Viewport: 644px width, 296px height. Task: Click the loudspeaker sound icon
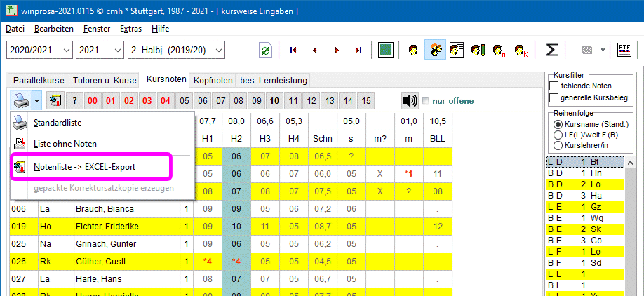[410, 100]
